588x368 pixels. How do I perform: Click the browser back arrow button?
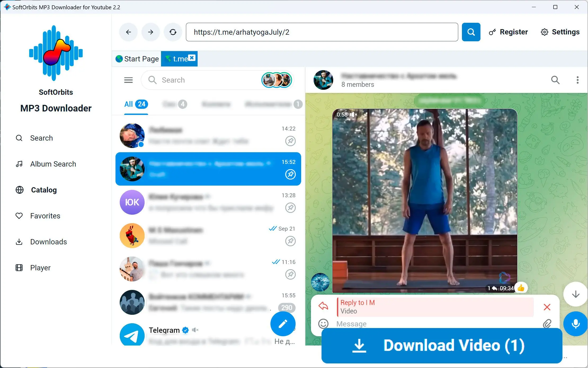[x=128, y=32]
